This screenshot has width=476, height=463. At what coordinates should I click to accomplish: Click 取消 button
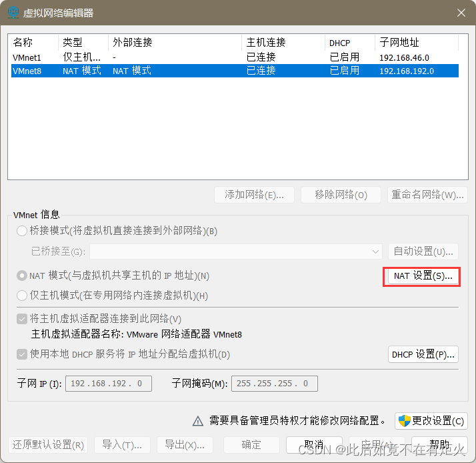(314, 445)
